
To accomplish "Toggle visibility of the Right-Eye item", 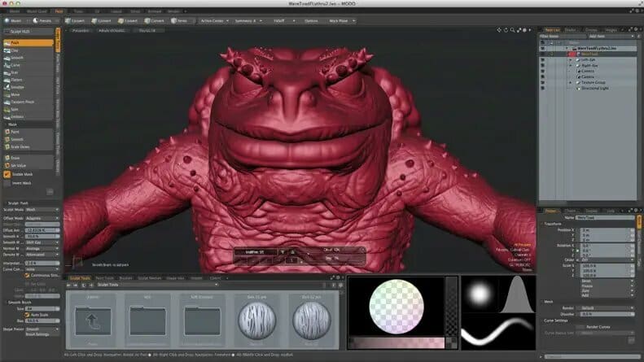I will (x=542, y=66).
